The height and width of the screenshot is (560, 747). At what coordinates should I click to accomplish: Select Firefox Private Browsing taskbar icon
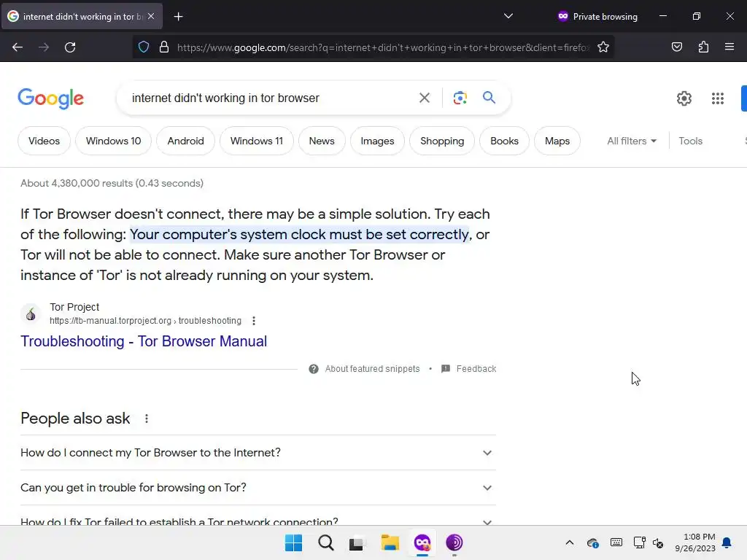pyautogui.click(x=422, y=542)
